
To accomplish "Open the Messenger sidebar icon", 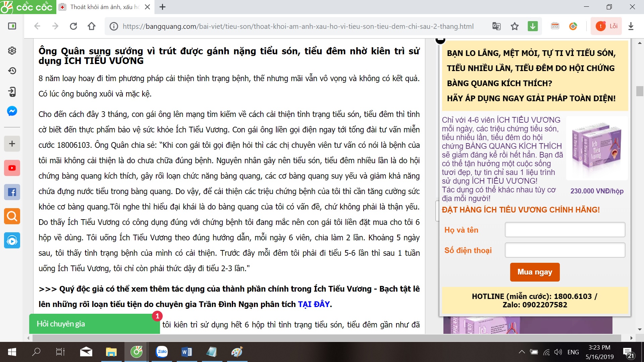I will click(x=12, y=111).
